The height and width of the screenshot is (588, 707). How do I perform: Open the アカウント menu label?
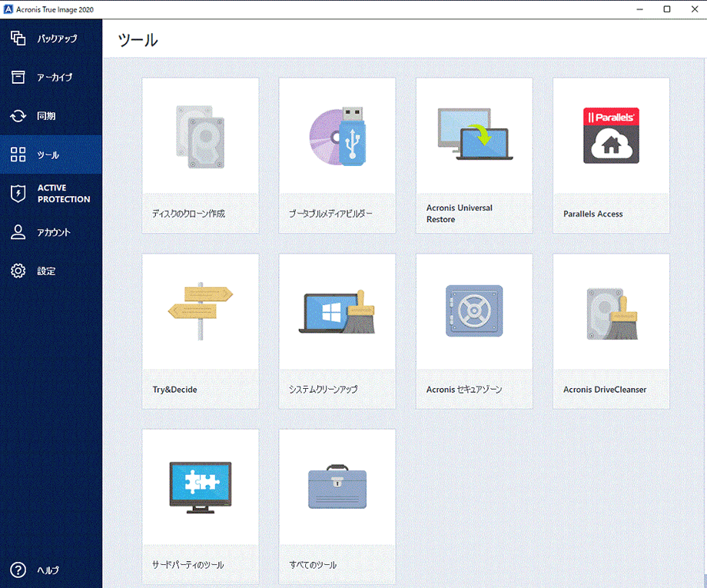click(54, 232)
